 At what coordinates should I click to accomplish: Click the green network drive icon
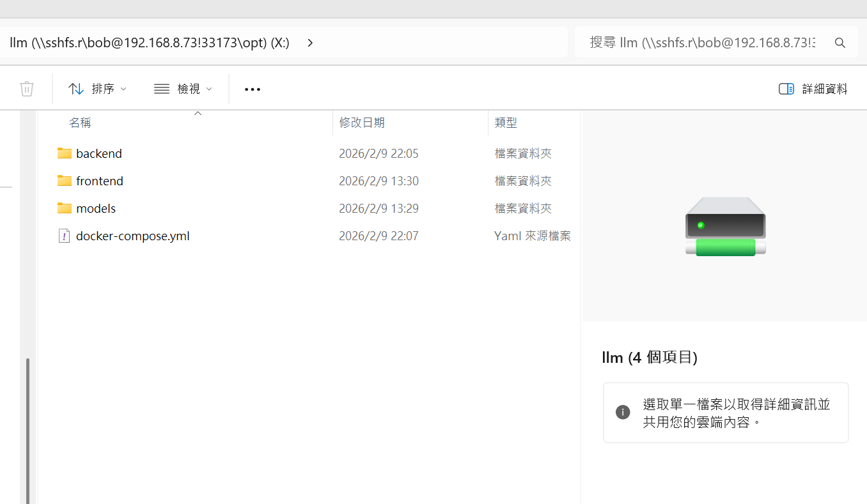click(725, 227)
